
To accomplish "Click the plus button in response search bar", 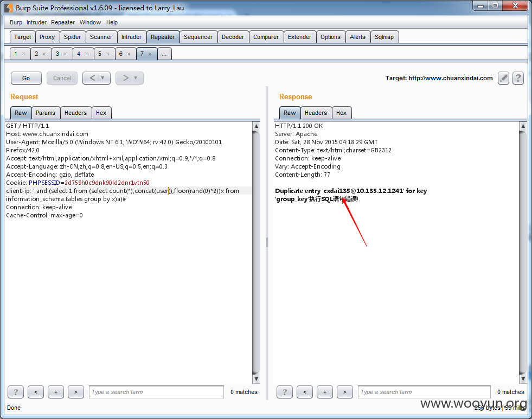I will click(325, 392).
